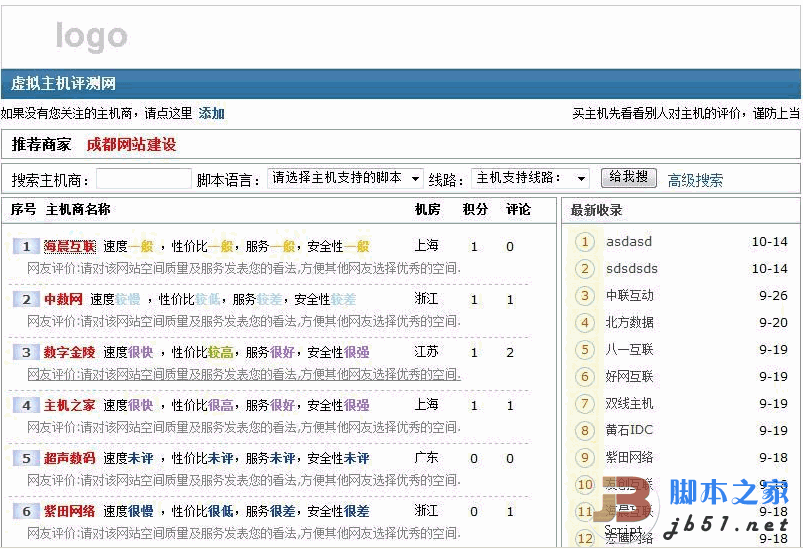Open the 脚本语言 script dropdown
The height and width of the screenshot is (549, 803).
pos(346,178)
